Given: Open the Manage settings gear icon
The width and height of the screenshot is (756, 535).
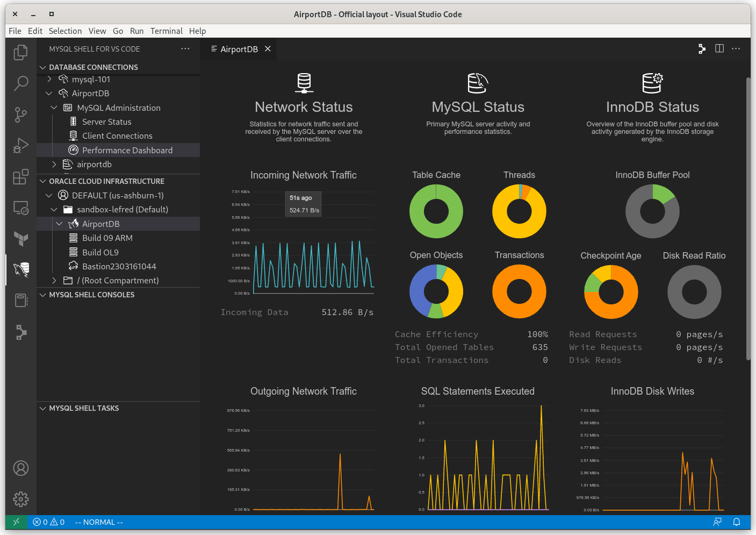Looking at the screenshot, I should click(x=20, y=500).
